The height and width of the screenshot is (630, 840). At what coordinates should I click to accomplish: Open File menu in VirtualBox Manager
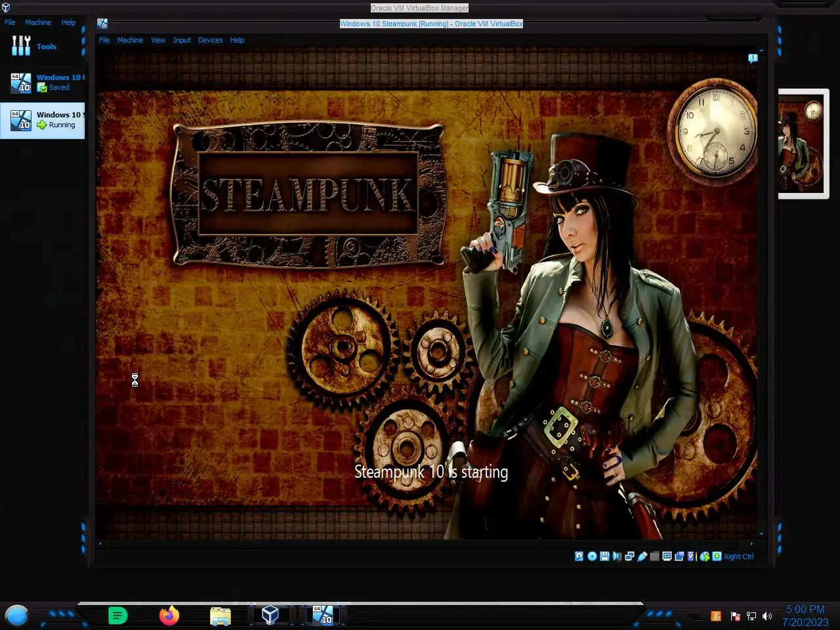click(10, 22)
